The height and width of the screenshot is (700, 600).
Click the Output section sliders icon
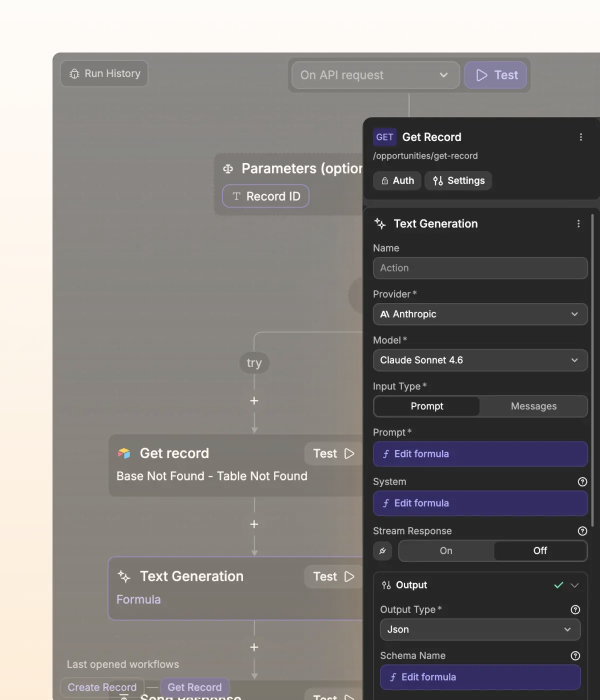pyautogui.click(x=386, y=585)
